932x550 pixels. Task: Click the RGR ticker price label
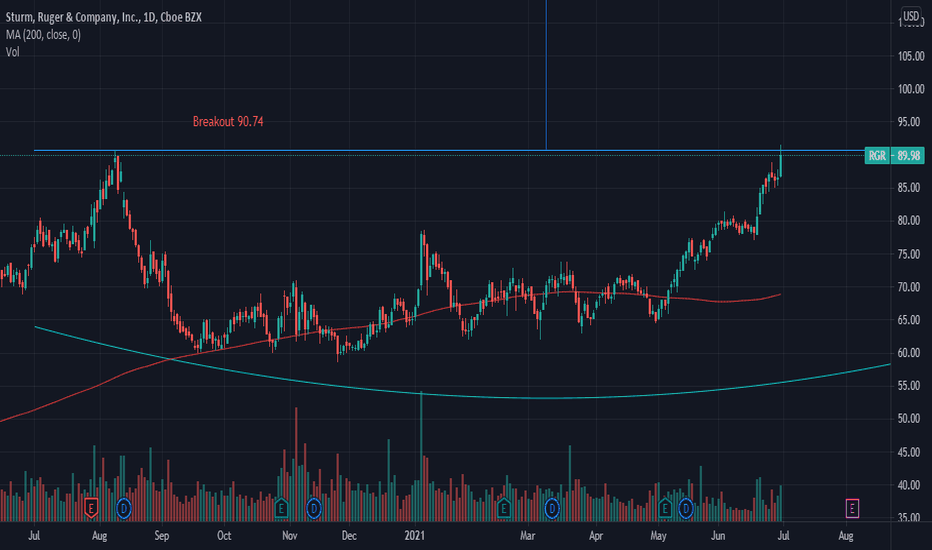[x=877, y=156]
